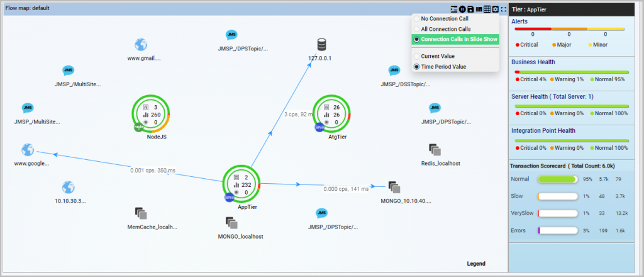Screen dimensions: 644x277
Task: Click the 232 value inside AppTier node
Action: pyautogui.click(x=246, y=185)
